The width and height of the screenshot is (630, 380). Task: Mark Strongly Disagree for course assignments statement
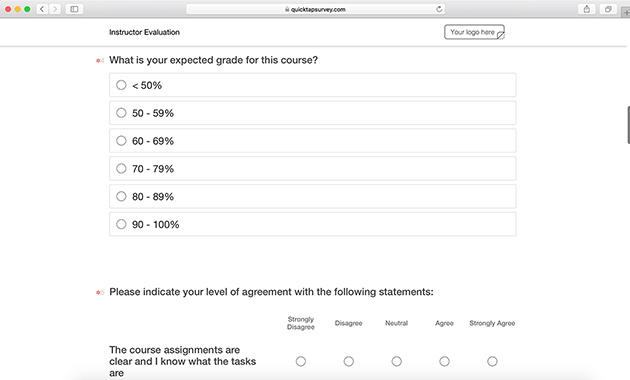[301, 362]
